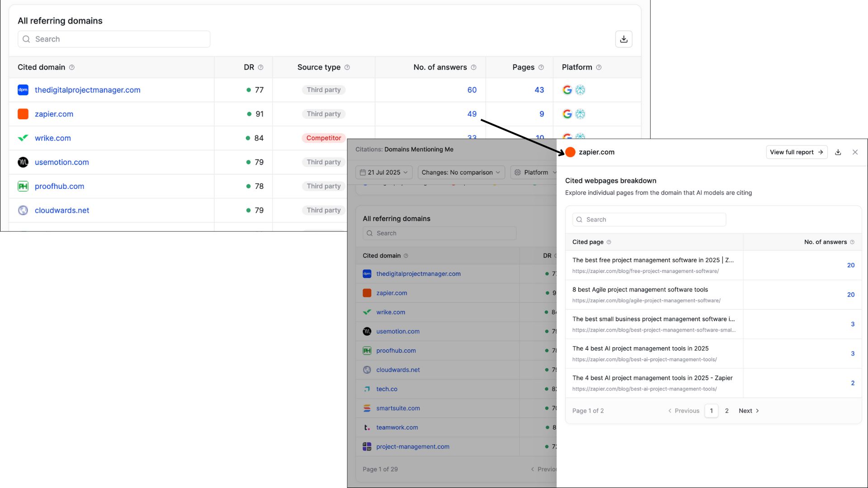Click the DR column help icon
Screen dimensions: 868x488
pos(260,67)
